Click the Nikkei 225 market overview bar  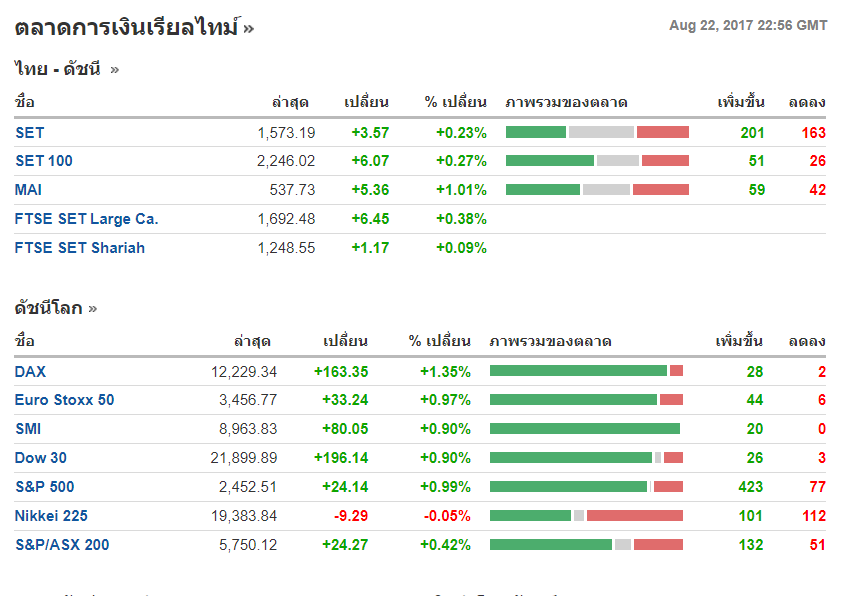586,516
